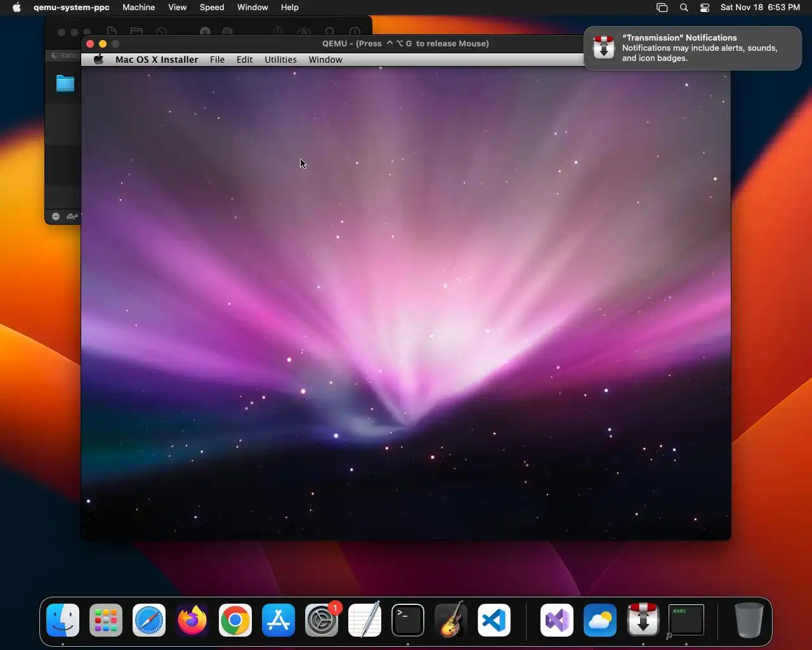
Task: Open the Machine menu
Action: (139, 8)
